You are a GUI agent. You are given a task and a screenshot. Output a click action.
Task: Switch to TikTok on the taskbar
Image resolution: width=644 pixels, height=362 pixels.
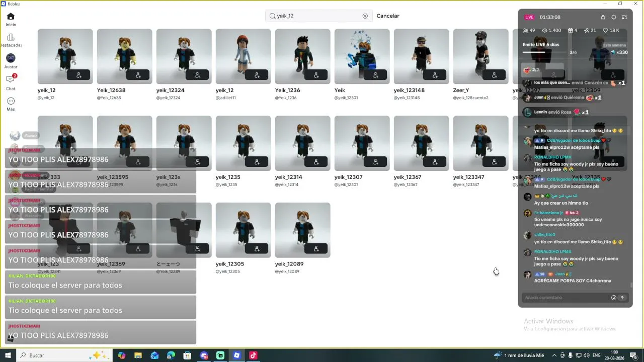click(x=253, y=355)
